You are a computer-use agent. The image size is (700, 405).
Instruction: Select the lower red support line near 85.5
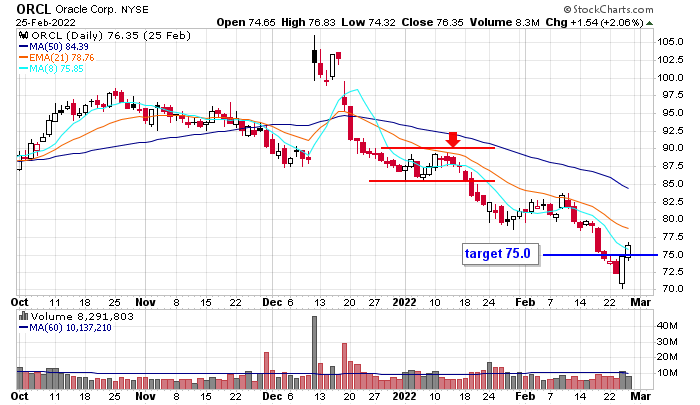pyautogui.click(x=432, y=181)
